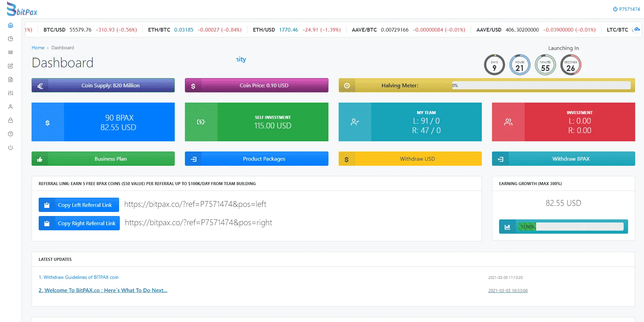The image size is (644, 322).
Task: Click the AAVE/BTC ticker pair
Action: point(364,30)
